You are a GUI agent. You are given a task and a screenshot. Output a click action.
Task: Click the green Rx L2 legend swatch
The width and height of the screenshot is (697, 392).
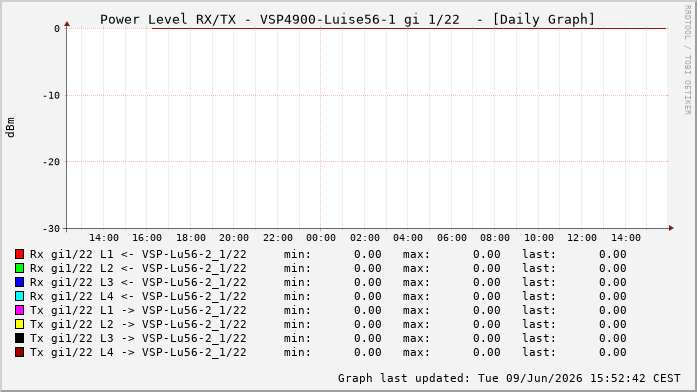tap(19, 268)
